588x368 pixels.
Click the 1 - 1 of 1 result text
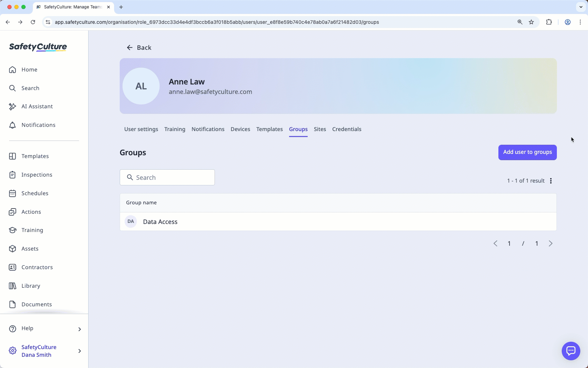(526, 181)
